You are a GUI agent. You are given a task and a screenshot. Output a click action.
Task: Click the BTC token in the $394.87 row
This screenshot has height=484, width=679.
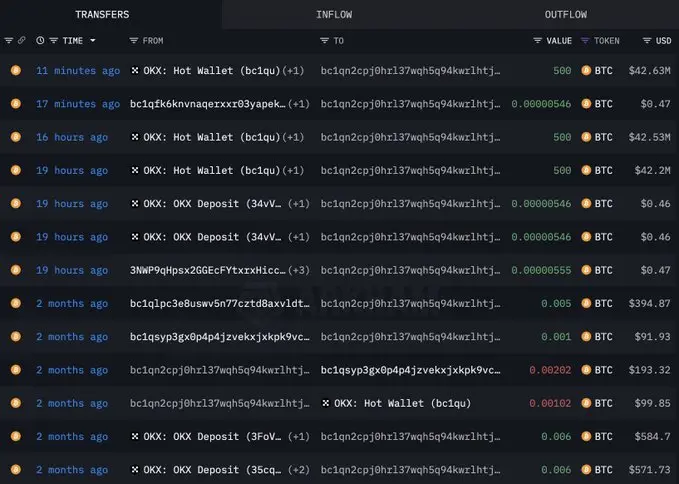(x=603, y=303)
